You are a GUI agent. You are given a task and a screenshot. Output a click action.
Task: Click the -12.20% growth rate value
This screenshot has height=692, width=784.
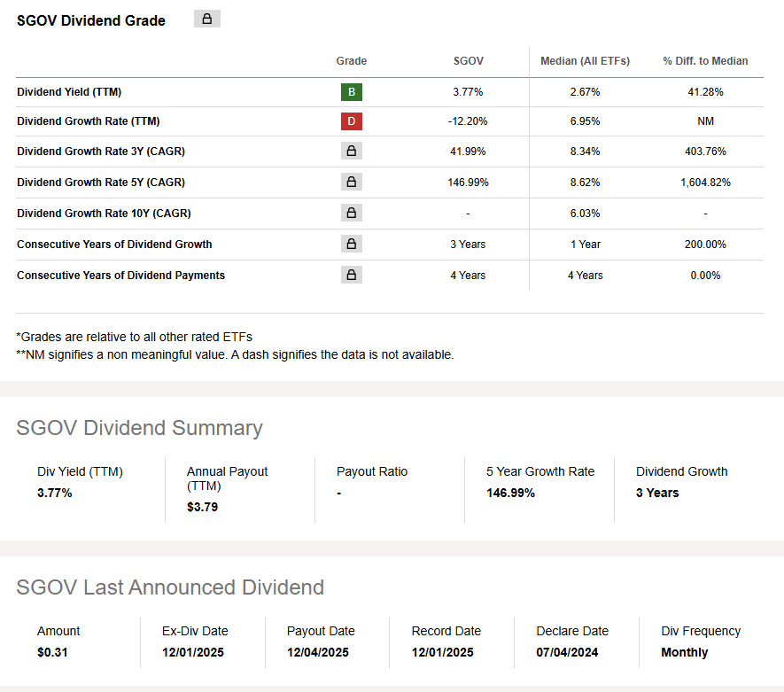468,121
